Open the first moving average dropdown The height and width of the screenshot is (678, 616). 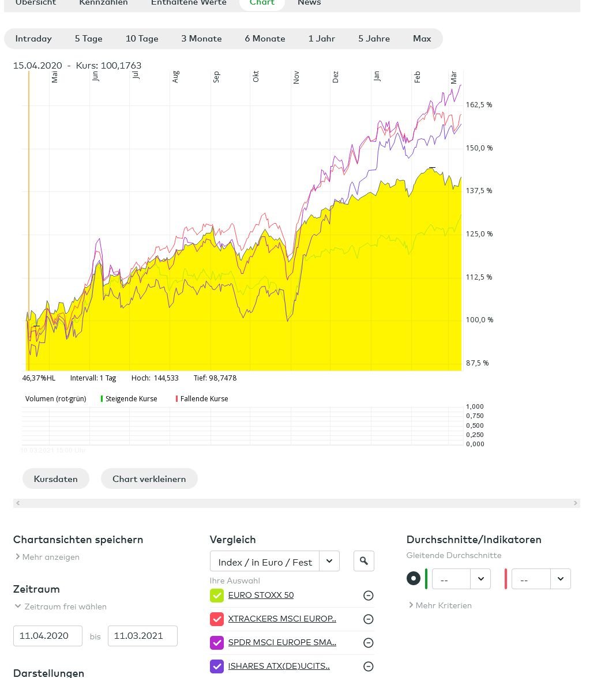461,579
